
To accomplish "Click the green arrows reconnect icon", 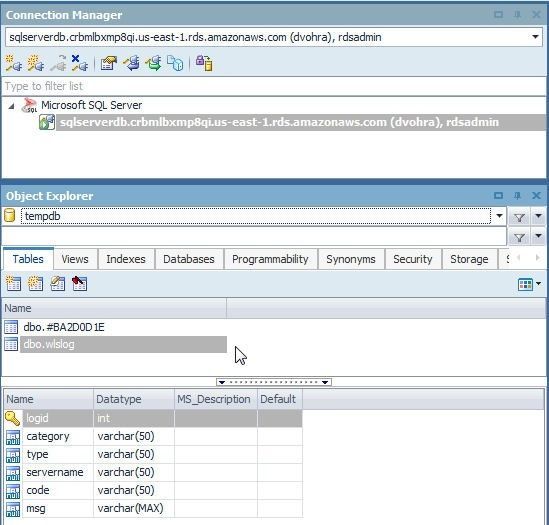I will coord(153,63).
